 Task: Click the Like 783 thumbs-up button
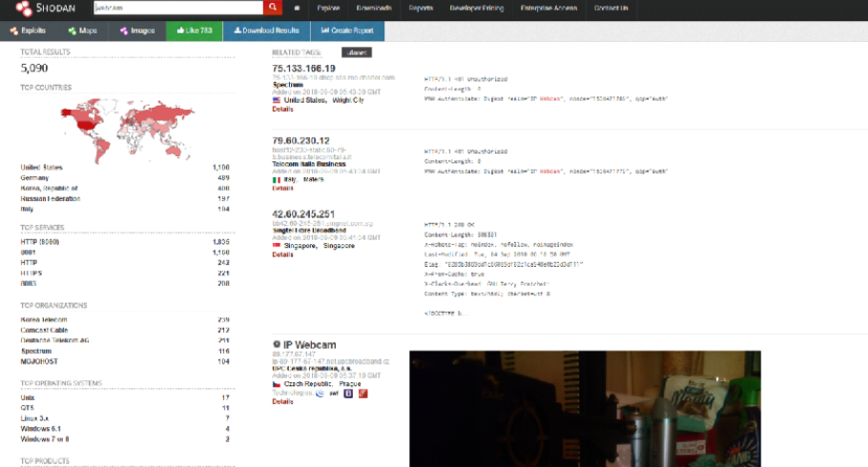pyautogui.click(x=195, y=31)
